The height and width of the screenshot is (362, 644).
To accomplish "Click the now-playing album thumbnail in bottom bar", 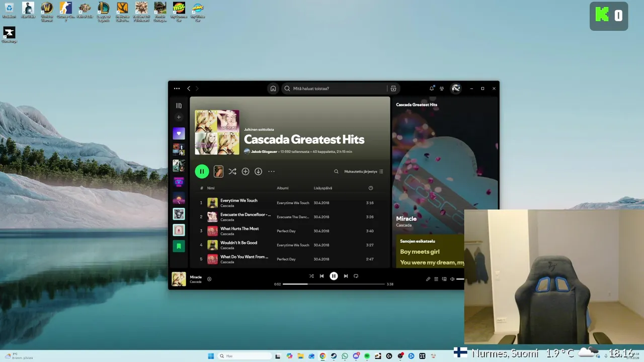I will [179, 279].
